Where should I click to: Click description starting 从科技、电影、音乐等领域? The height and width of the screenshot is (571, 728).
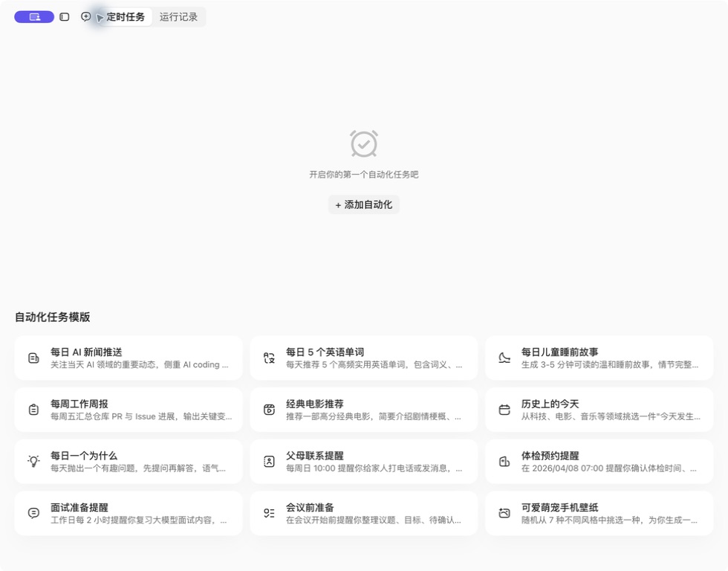pyautogui.click(x=611, y=416)
